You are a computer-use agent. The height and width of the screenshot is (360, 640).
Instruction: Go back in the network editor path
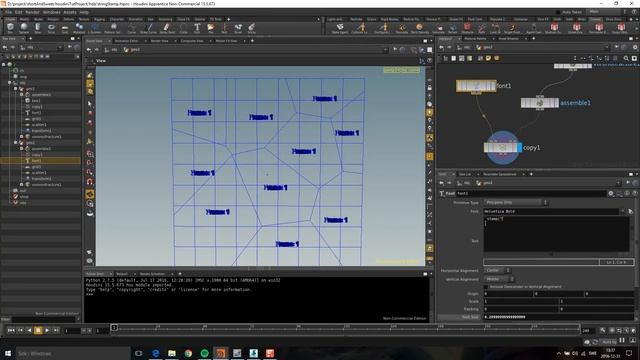pyautogui.click(x=442, y=48)
